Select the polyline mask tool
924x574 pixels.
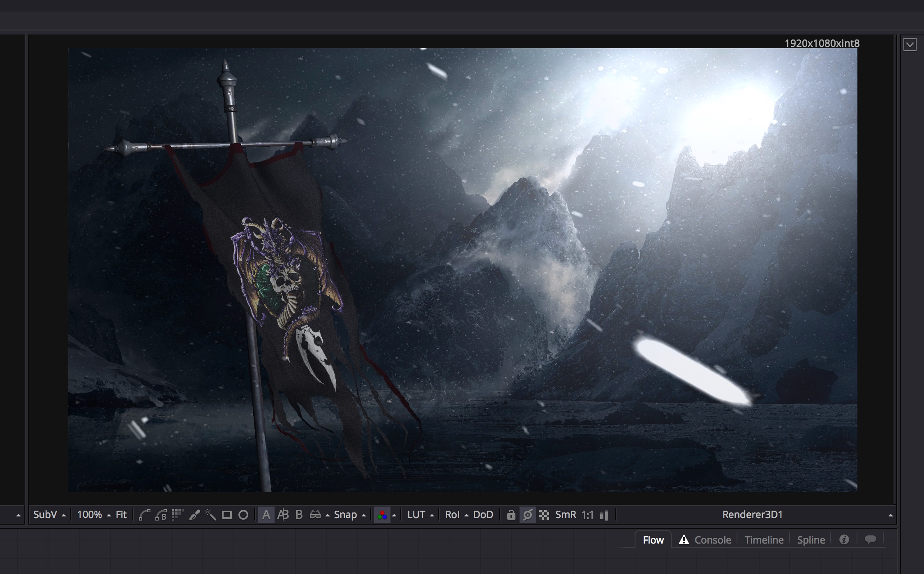pyautogui.click(x=144, y=515)
